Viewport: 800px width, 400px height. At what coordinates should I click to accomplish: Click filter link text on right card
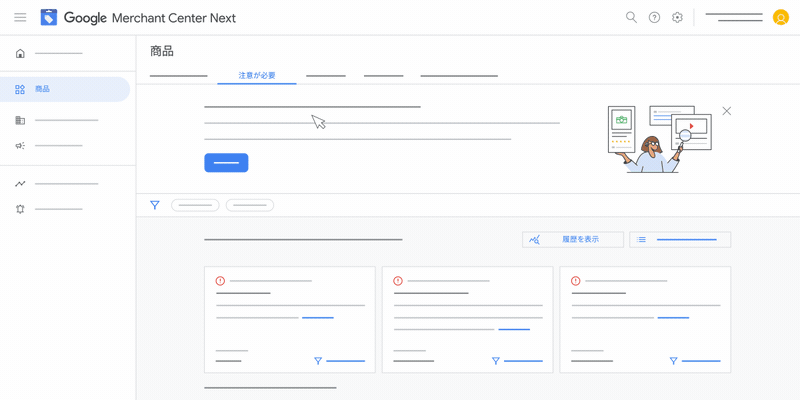click(x=701, y=361)
